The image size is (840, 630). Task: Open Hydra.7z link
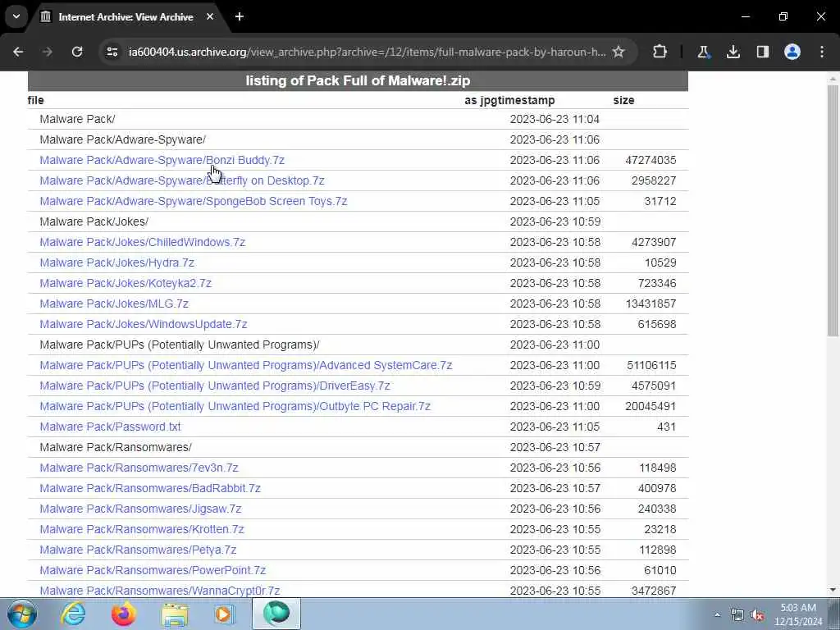[x=116, y=262]
